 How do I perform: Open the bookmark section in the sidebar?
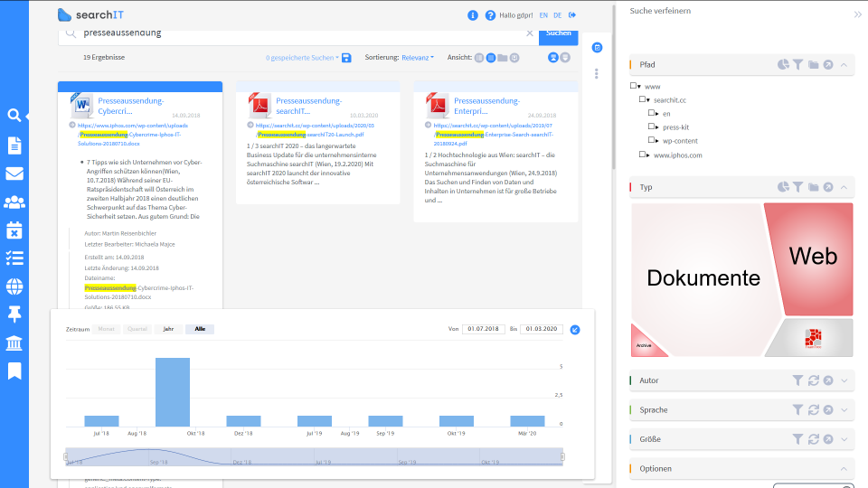tap(14, 371)
